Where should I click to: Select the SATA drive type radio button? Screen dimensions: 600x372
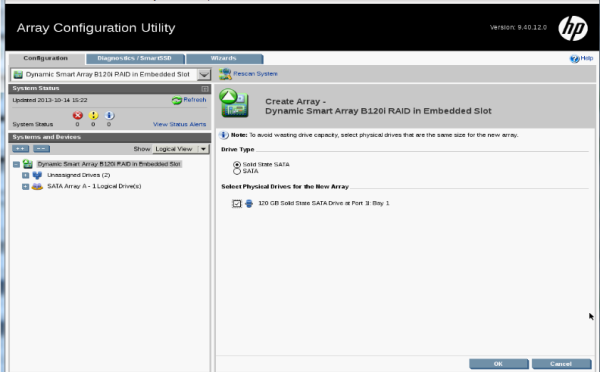pyautogui.click(x=237, y=171)
